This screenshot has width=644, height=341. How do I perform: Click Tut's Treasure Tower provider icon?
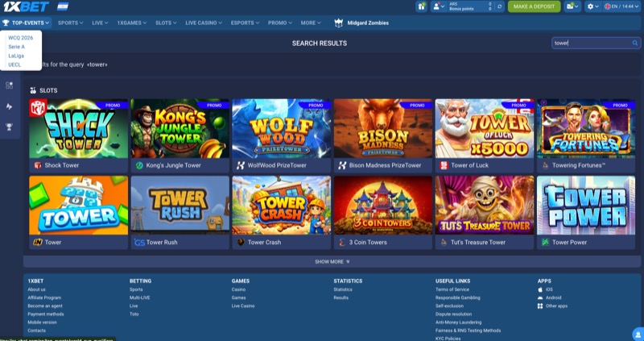pos(444,243)
